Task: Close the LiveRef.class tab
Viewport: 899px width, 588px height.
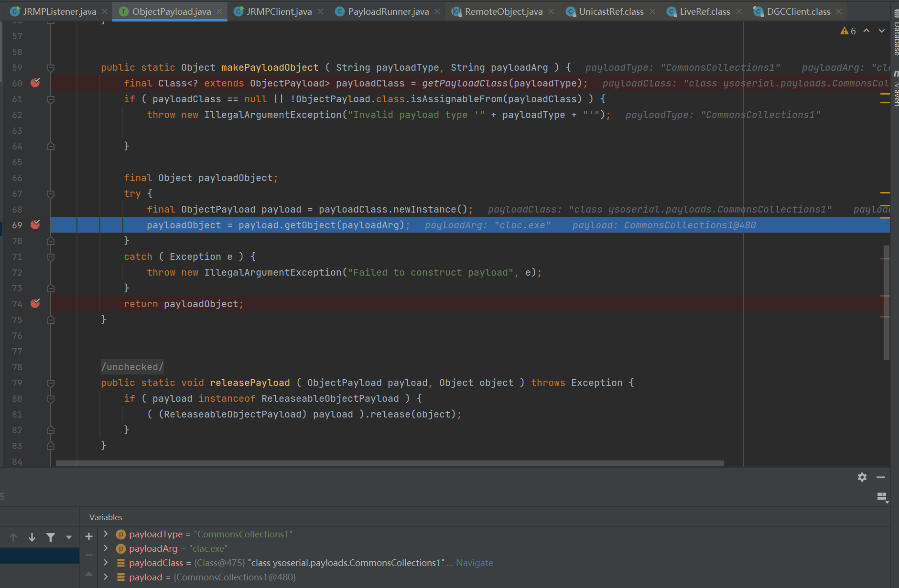Action: click(739, 11)
